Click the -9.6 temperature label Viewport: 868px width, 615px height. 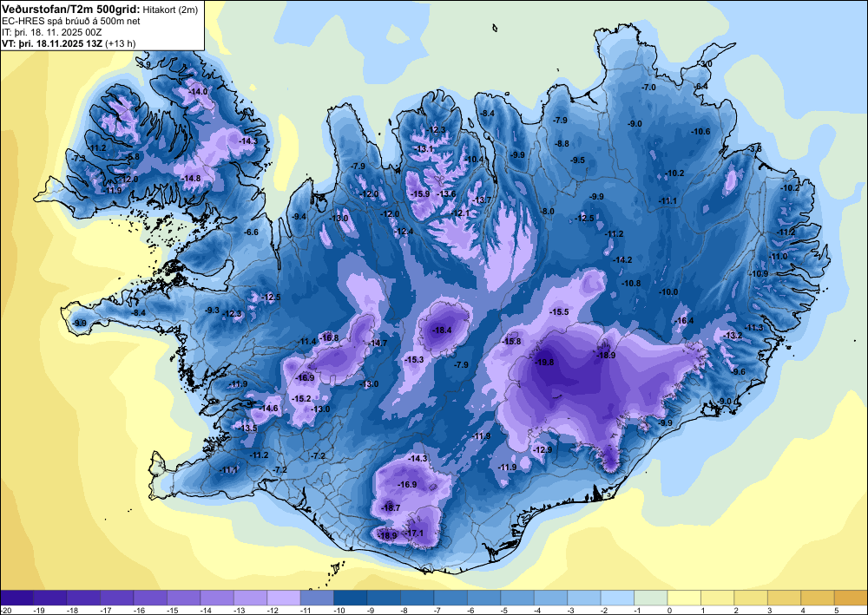[x=739, y=371]
